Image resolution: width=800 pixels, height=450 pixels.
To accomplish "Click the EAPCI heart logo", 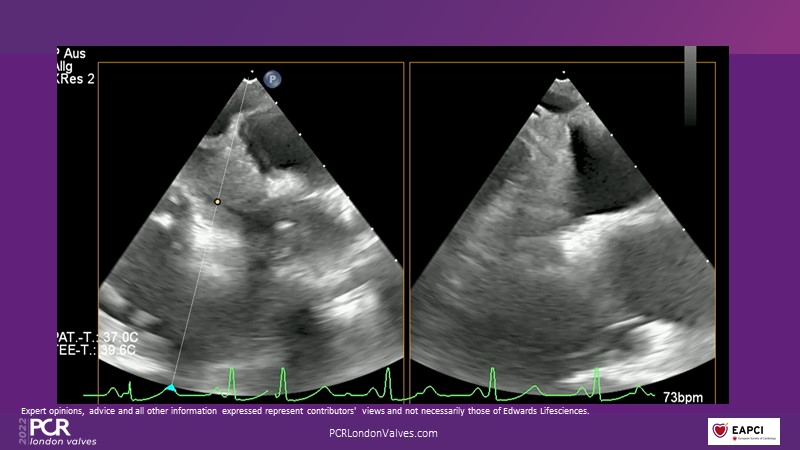I will pos(743,431).
